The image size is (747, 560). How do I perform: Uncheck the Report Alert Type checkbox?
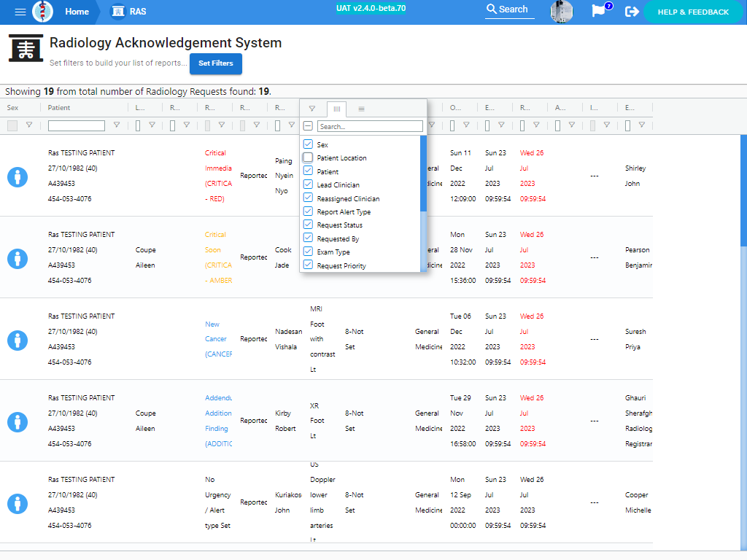[308, 211]
